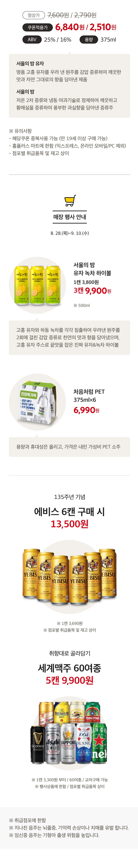Click the 처음처럼 6,990원 price
Viewport: 138px width, 868px height.
pyautogui.click(x=86, y=410)
